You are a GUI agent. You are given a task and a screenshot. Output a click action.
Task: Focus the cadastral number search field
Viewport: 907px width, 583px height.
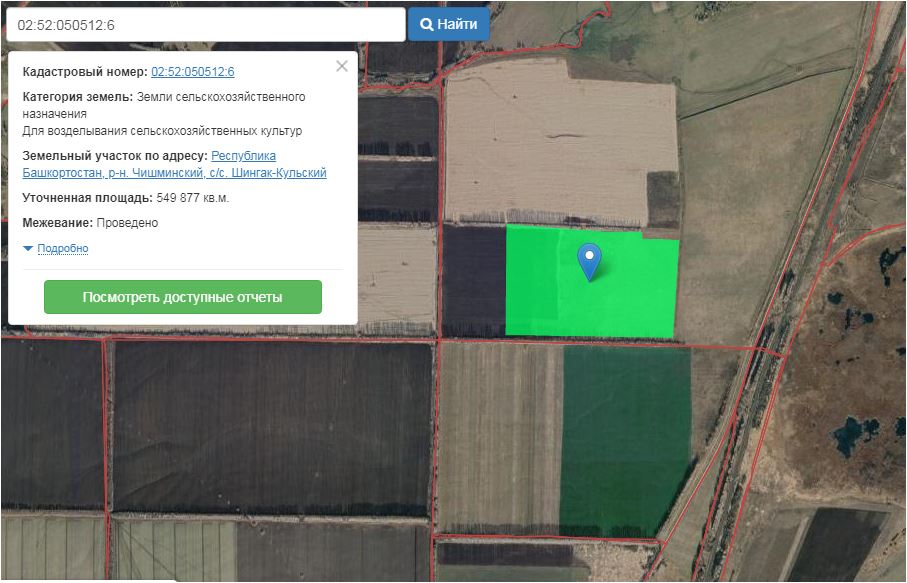(206, 25)
